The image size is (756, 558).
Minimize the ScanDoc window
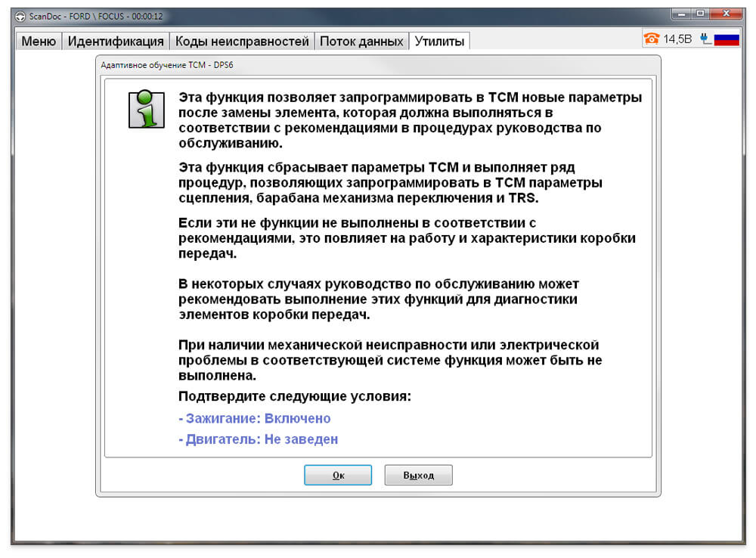[681, 14]
